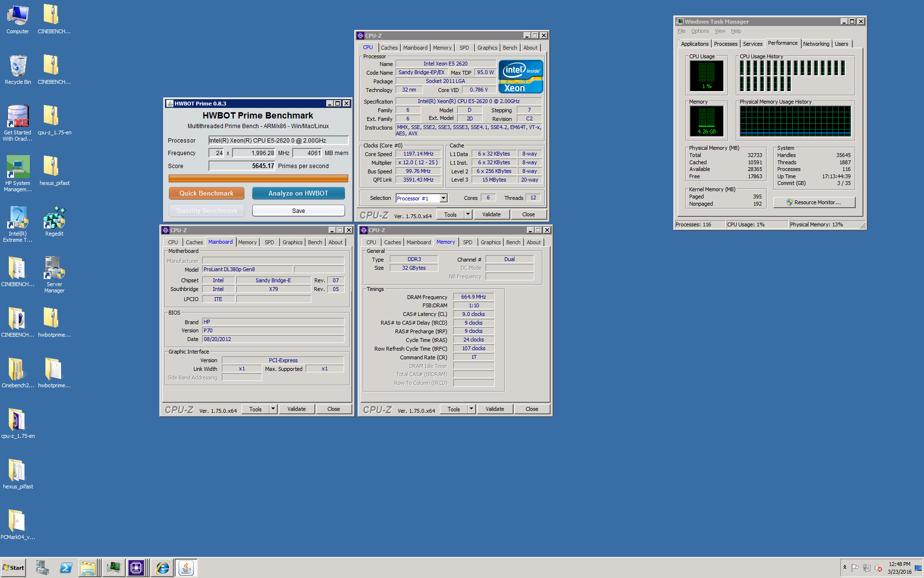Open the PCMark04 folder icon

click(18, 524)
